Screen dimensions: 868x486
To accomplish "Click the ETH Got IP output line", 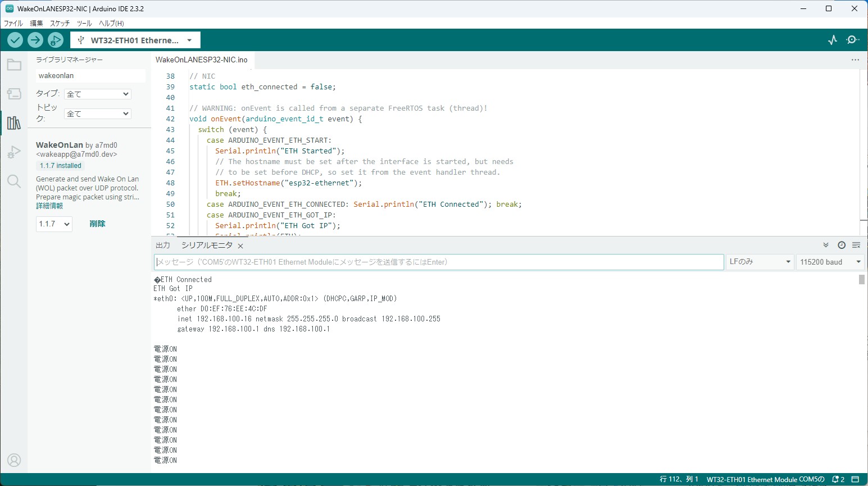I will (173, 289).
